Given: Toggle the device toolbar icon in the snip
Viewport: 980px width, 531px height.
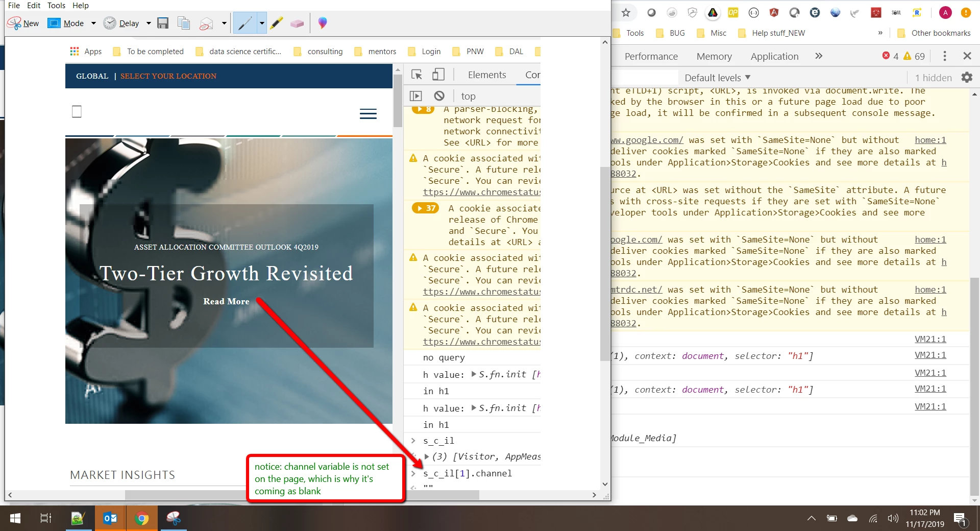Looking at the screenshot, I should click(x=438, y=75).
